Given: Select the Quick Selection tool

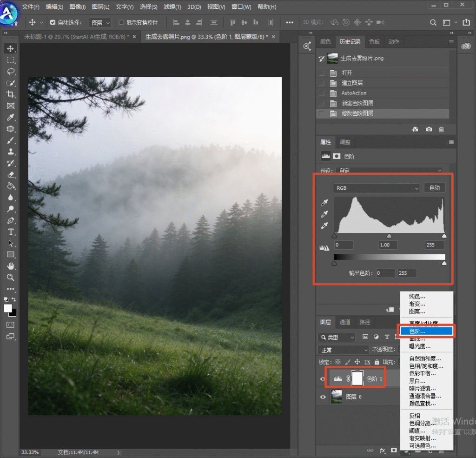Looking at the screenshot, I should 11,83.
